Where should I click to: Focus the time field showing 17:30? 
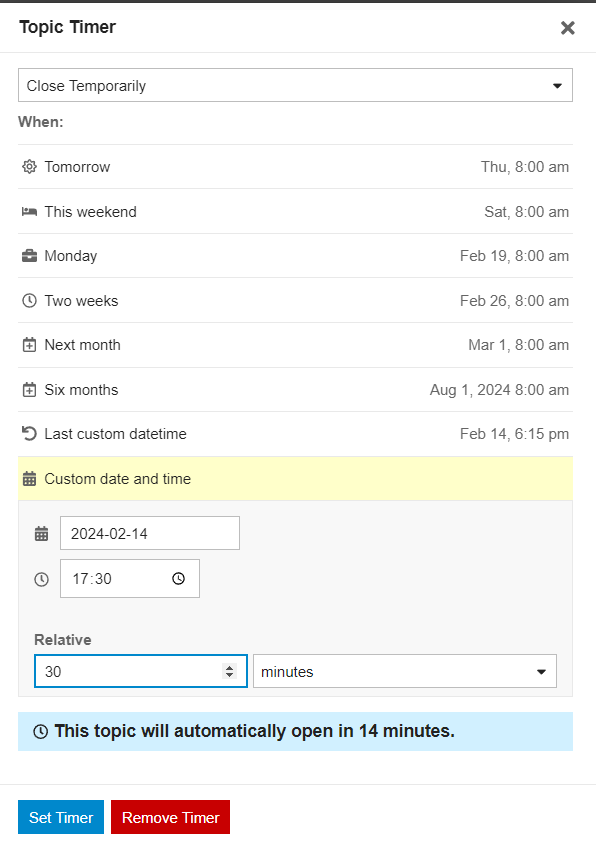tap(130, 579)
